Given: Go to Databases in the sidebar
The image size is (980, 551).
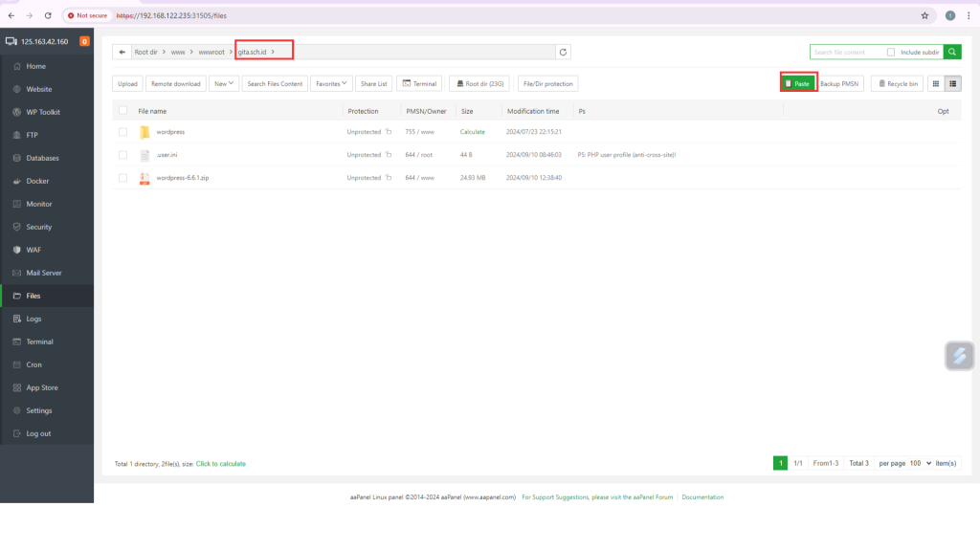Looking at the screenshot, I should point(42,158).
